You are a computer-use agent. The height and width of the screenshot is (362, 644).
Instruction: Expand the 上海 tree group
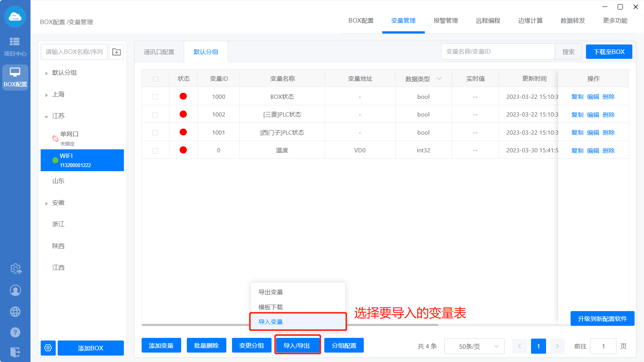(x=47, y=95)
